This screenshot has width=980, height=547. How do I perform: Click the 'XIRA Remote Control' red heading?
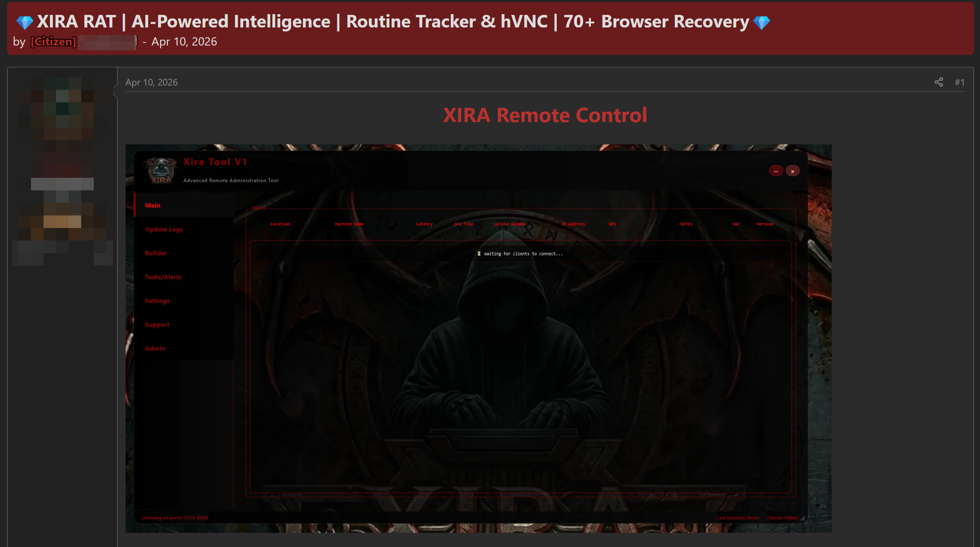[x=545, y=115]
